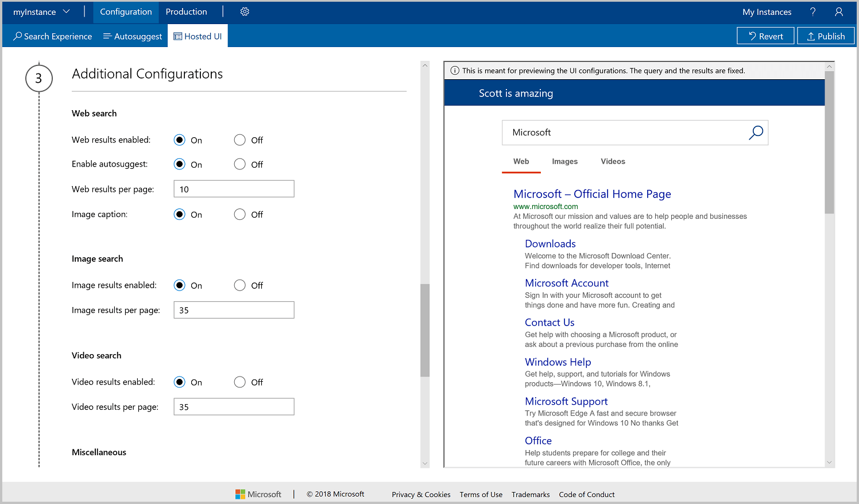Click the Hosted UI panel icon

[176, 36]
